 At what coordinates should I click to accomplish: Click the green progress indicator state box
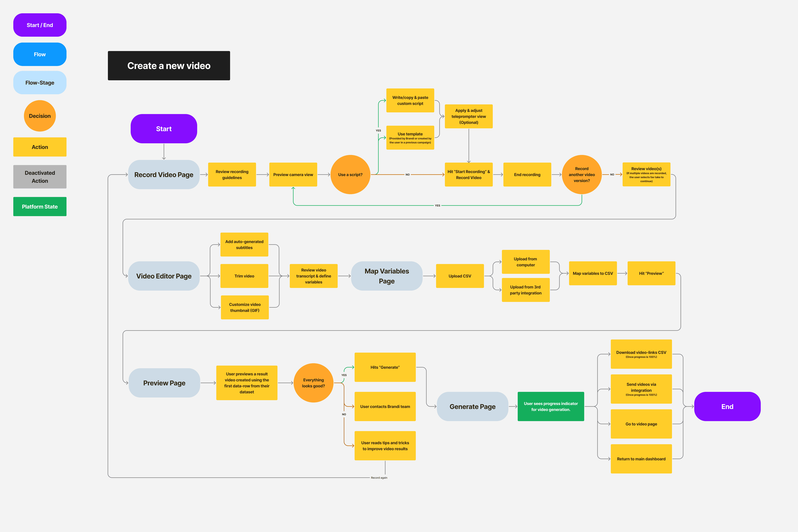[551, 406]
